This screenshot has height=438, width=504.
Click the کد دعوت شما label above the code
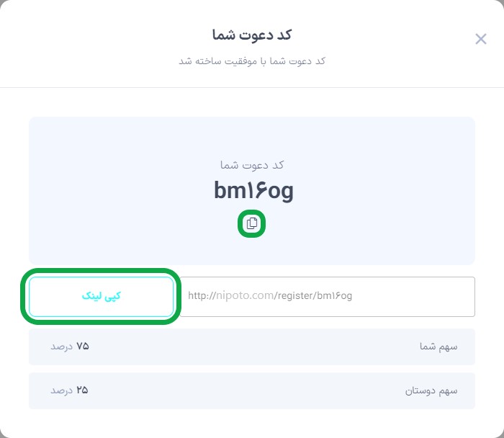(x=252, y=165)
